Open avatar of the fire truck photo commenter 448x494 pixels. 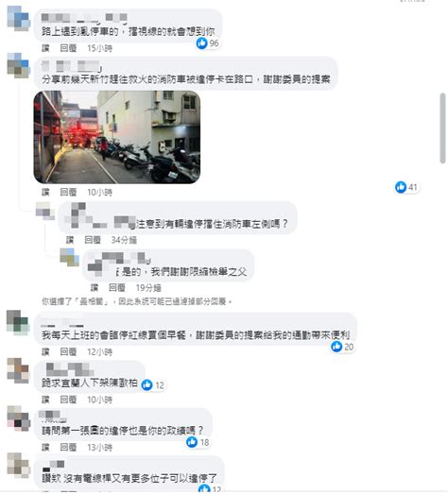18,65
